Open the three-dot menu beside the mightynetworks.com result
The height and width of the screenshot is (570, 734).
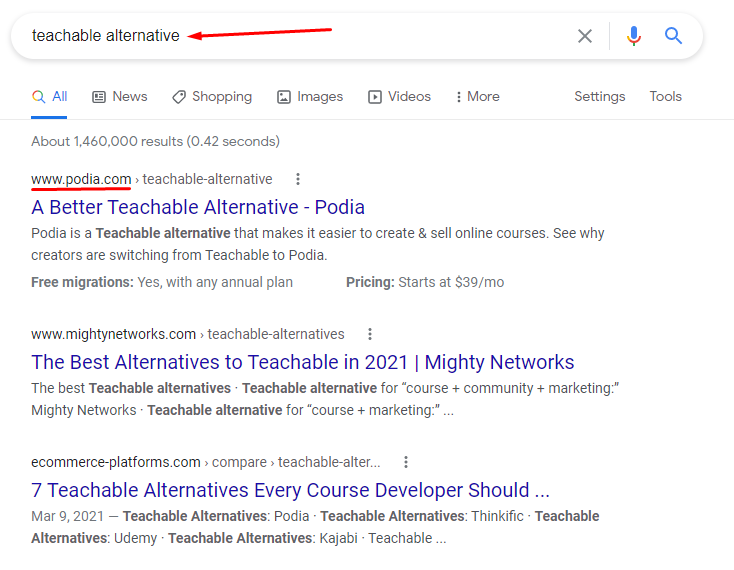[x=370, y=334]
